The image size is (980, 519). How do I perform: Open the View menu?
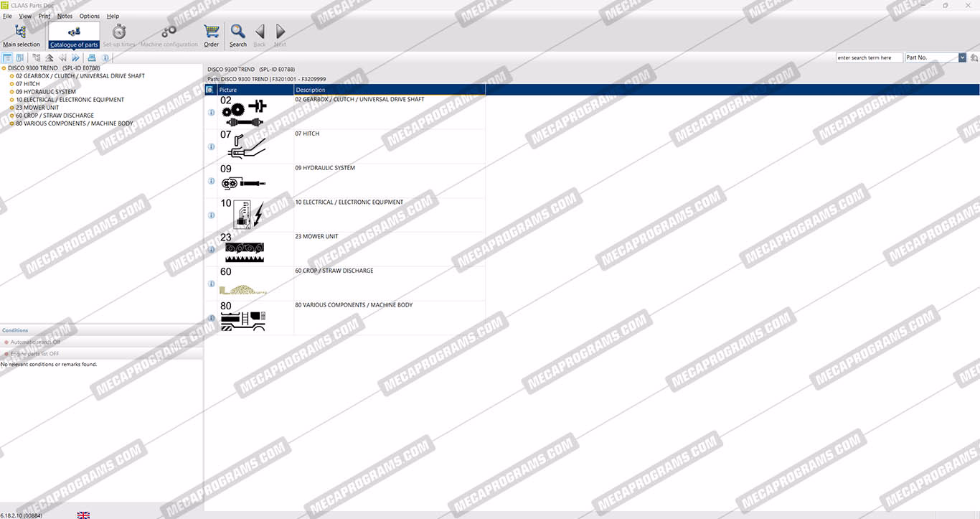pos(25,16)
